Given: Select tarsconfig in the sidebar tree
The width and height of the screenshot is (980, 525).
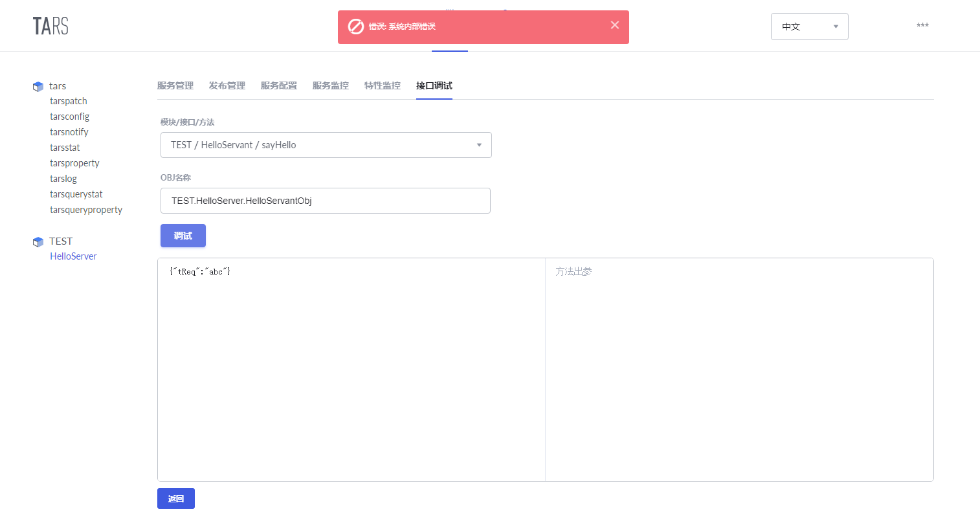Looking at the screenshot, I should [69, 116].
